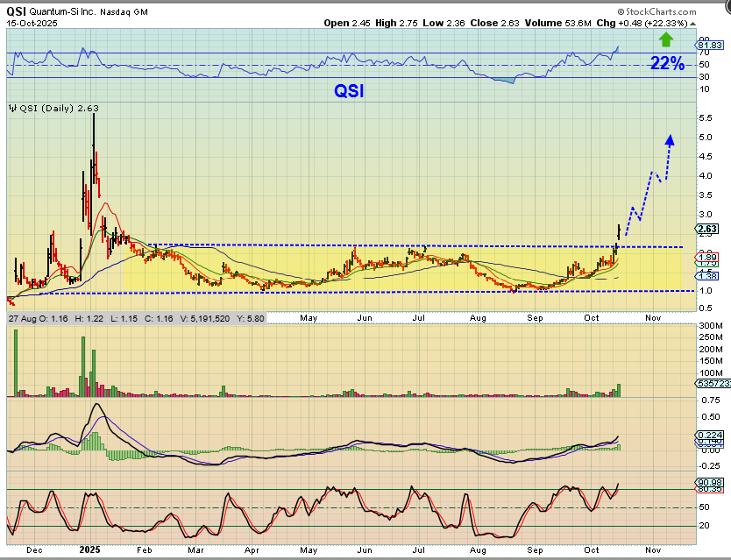Screen dimensions: 731x560
Task: Click the 20 level label on stochastic axis
Action: 704,526
